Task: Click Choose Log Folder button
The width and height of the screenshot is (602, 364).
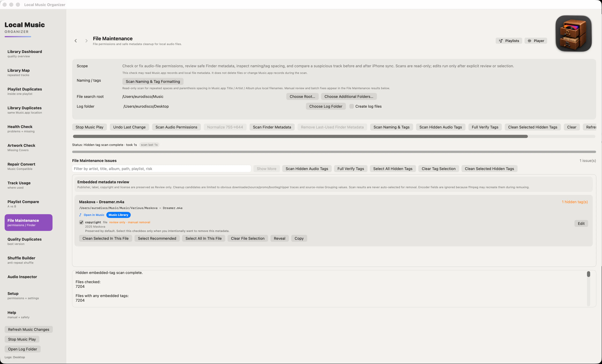Action: [x=326, y=106]
